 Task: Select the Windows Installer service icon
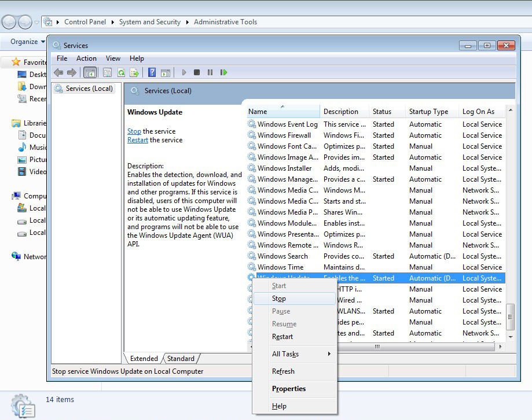tap(251, 168)
